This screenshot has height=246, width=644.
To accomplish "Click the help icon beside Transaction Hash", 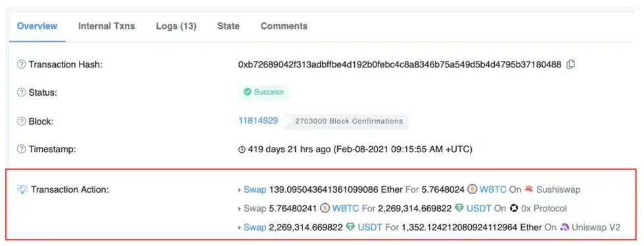I will coord(21,64).
